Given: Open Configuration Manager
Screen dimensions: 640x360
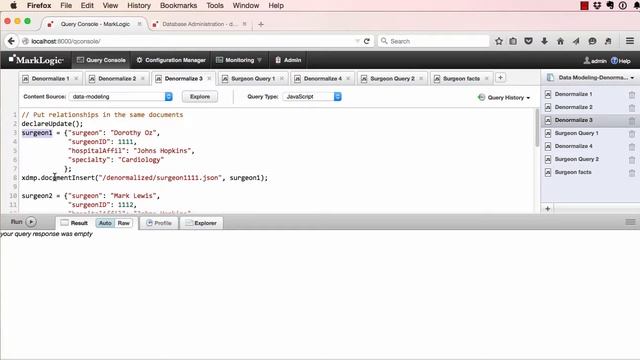Looking at the screenshot, I should [171, 60].
